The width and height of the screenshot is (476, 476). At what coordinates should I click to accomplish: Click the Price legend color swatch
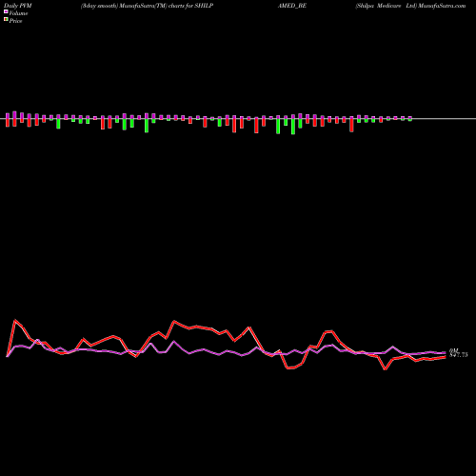(6, 20)
